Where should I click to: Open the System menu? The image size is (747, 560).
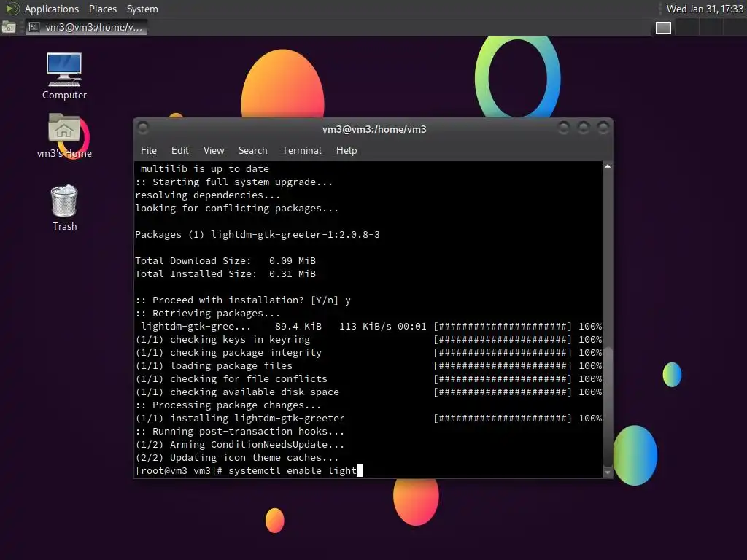click(x=142, y=9)
